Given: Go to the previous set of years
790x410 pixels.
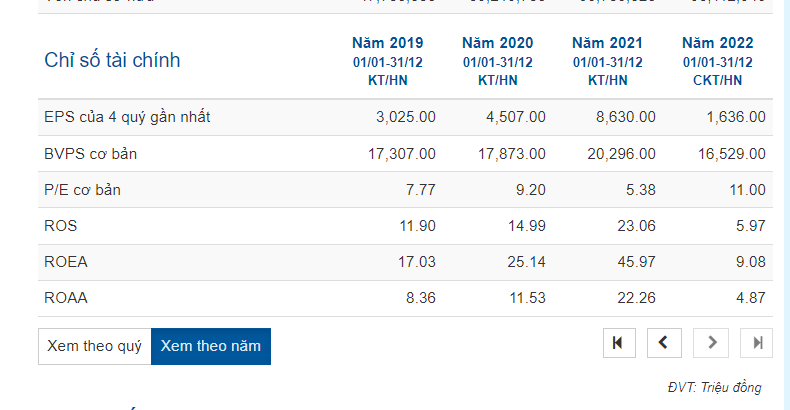Looking at the screenshot, I should (x=664, y=343).
